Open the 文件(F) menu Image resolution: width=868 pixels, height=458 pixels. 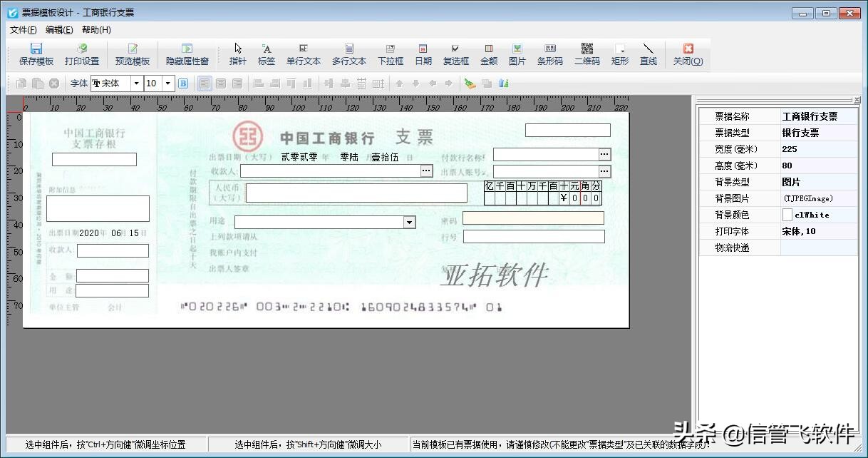[x=23, y=30]
